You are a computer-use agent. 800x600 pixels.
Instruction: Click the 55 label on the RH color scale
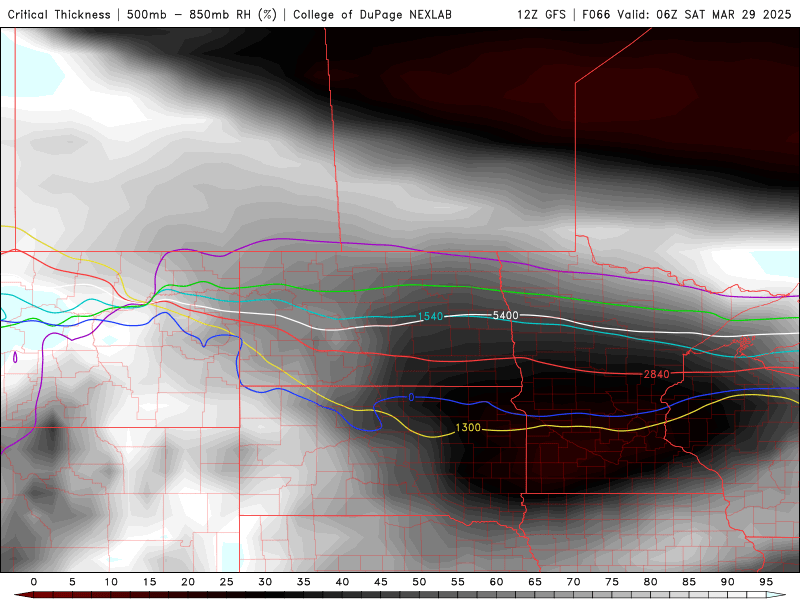pos(458,582)
